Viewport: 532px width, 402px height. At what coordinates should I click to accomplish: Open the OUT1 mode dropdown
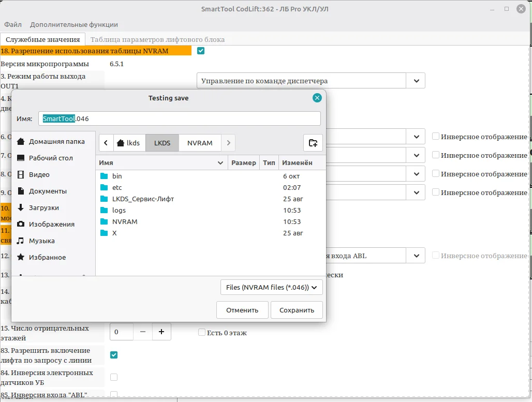(416, 81)
